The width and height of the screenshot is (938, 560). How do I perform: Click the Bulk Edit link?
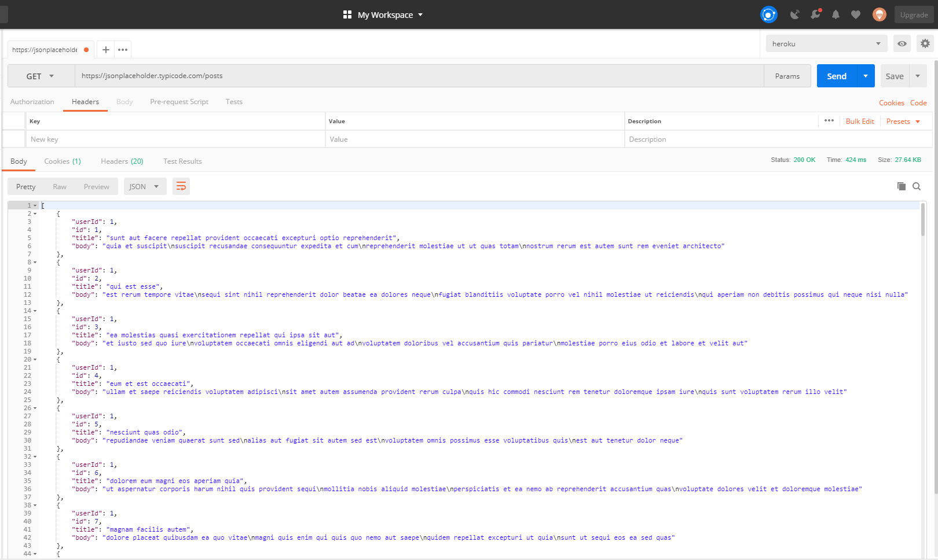click(860, 121)
